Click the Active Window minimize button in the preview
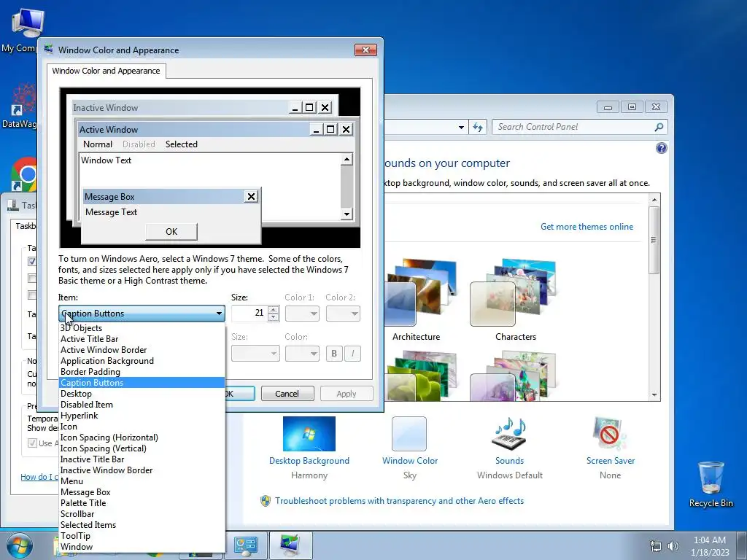 click(315, 129)
